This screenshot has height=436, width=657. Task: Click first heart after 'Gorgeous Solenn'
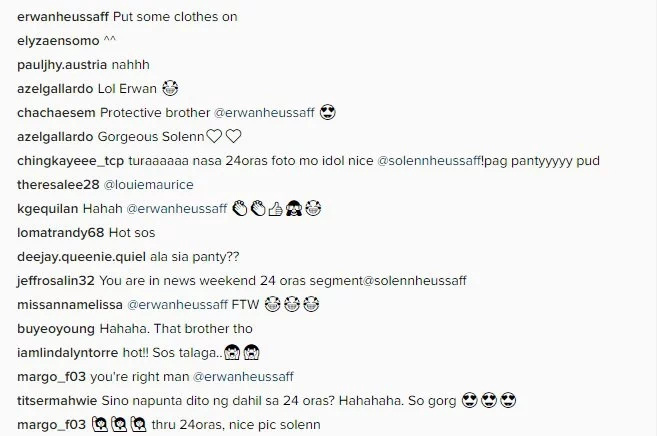[x=214, y=137]
